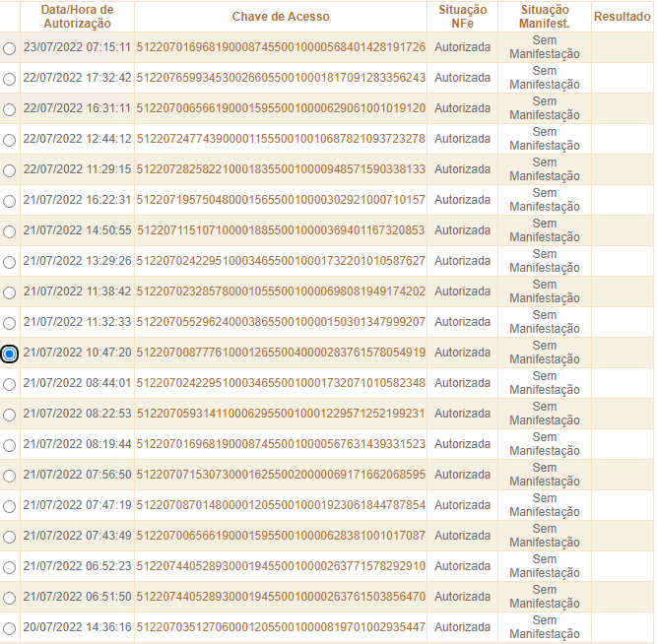Click the 'Data/Hora de Autorização' column header

coord(77,17)
